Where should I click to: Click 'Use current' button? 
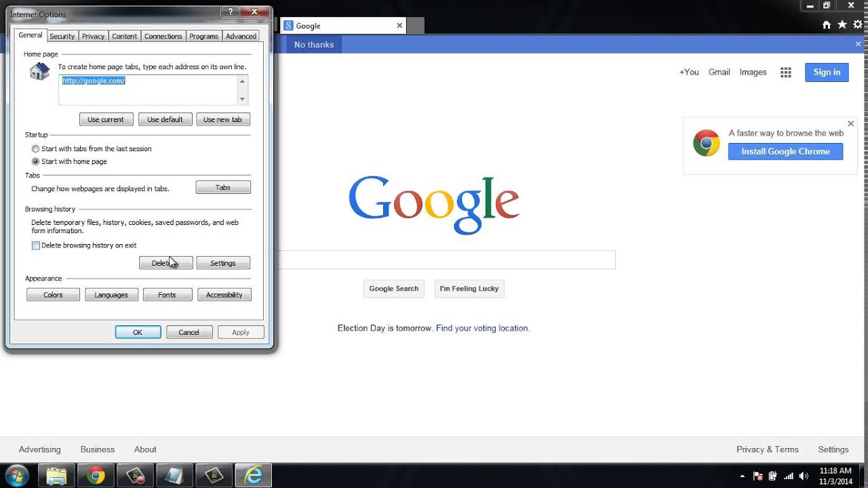[x=106, y=119]
